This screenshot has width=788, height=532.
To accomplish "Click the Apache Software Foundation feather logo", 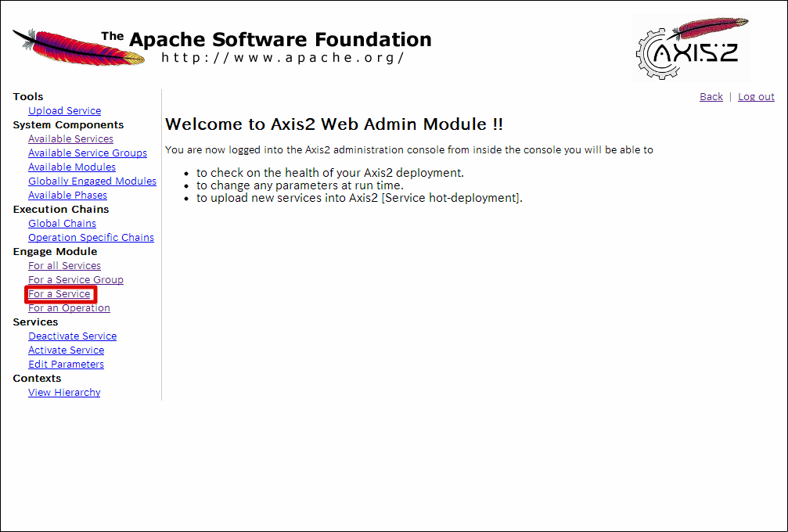I will pyautogui.click(x=78, y=47).
